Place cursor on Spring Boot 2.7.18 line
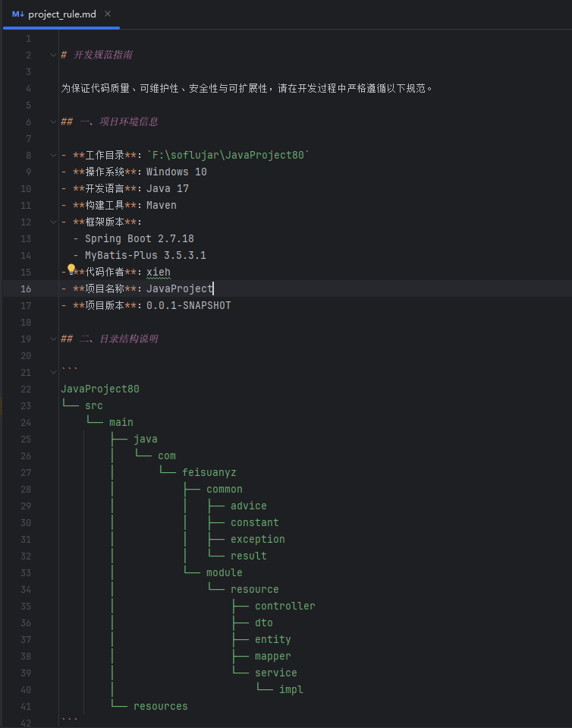The image size is (572, 728). (x=139, y=238)
